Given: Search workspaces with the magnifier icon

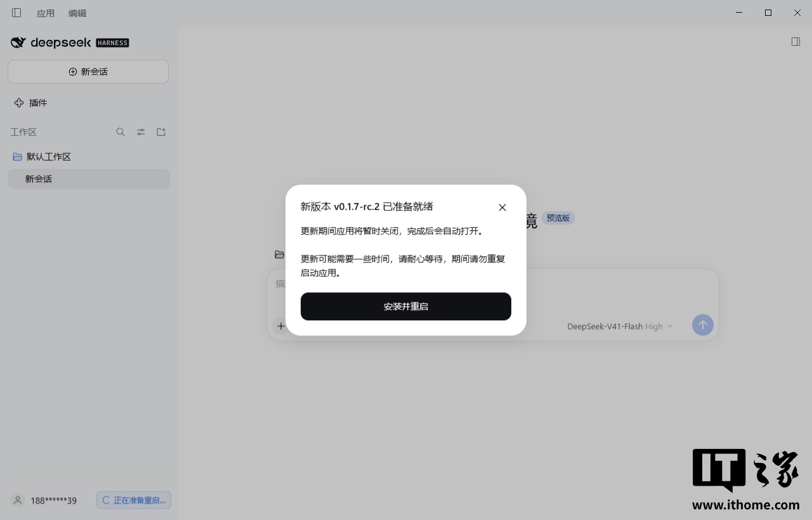Looking at the screenshot, I should tap(121, 132).
